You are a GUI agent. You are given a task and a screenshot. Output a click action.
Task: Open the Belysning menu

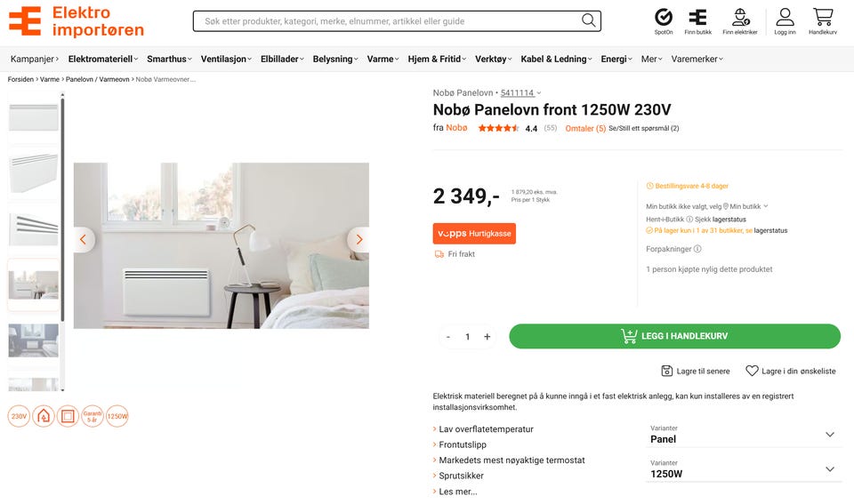pos(334,59)
